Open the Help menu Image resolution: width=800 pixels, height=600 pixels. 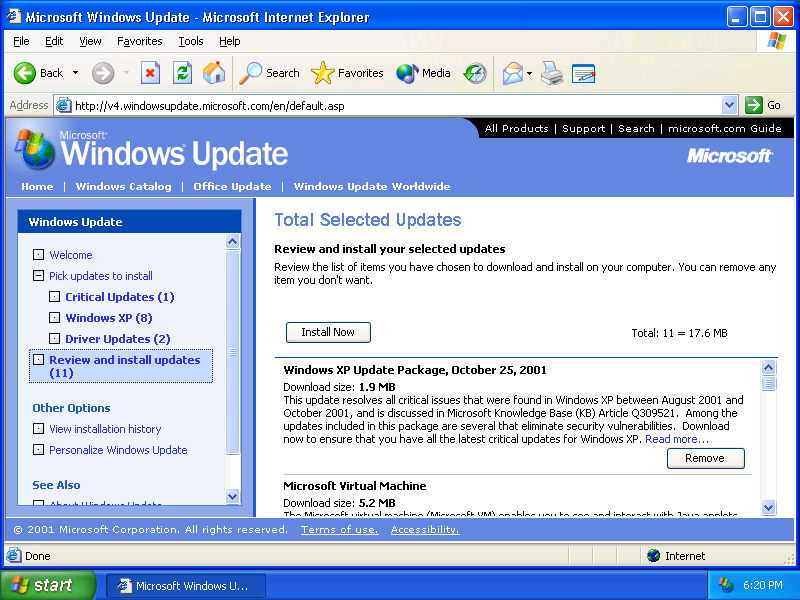click(230, 41)
